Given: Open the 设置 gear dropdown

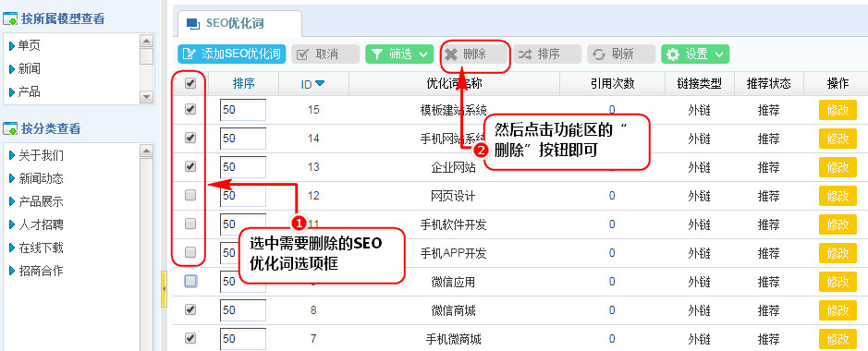Looking at the screenshot, I should point(695,54).
